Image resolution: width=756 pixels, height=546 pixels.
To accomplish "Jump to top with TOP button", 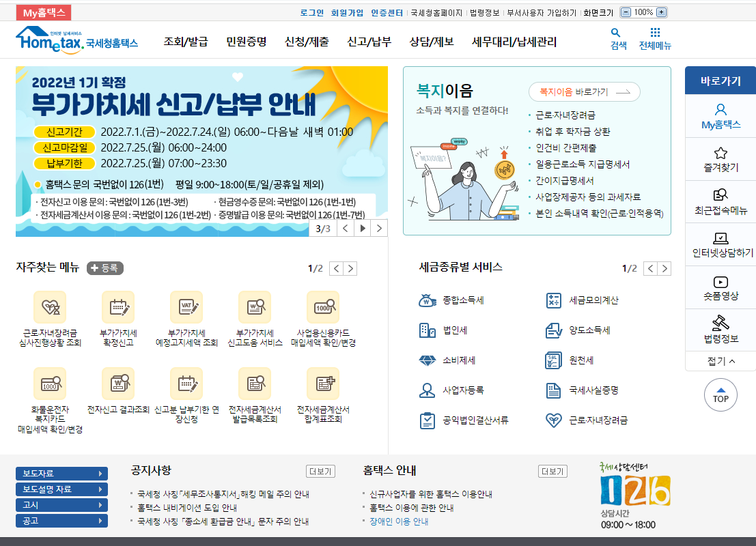I will (x=720, y=394).
